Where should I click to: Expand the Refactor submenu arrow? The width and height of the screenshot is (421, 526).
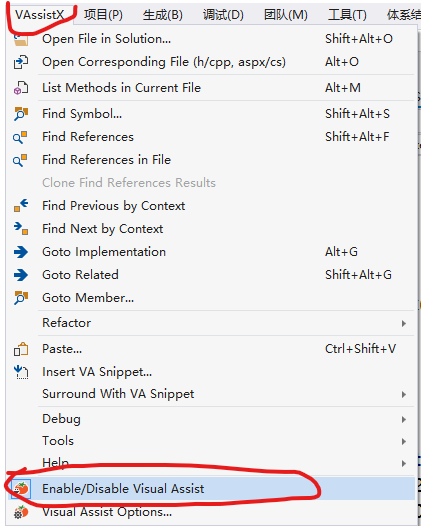404,323
